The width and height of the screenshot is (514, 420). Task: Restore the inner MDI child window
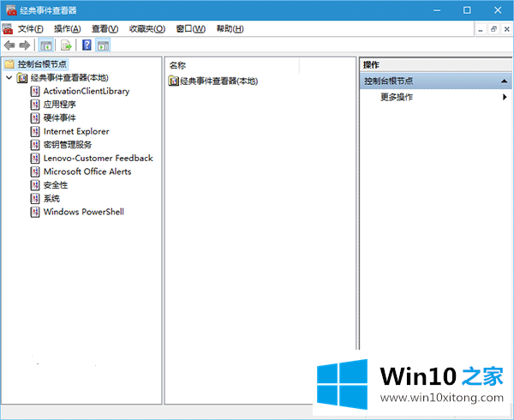tap(493, 29)
